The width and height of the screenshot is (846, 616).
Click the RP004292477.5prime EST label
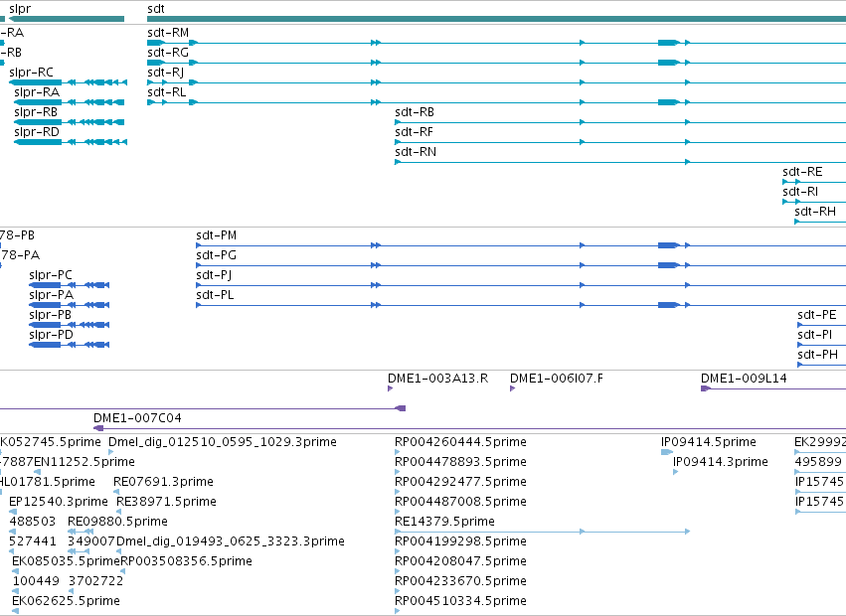pos(460,482)
